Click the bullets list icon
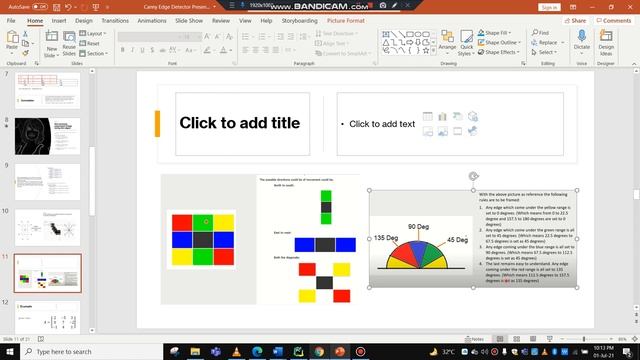 [x=245, y=37]
